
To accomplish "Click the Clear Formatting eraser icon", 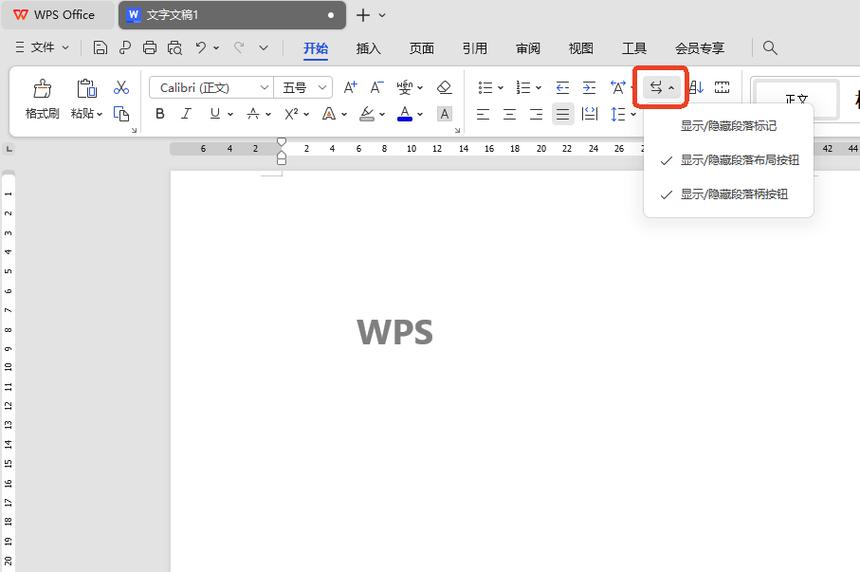I will click(444, 87).
